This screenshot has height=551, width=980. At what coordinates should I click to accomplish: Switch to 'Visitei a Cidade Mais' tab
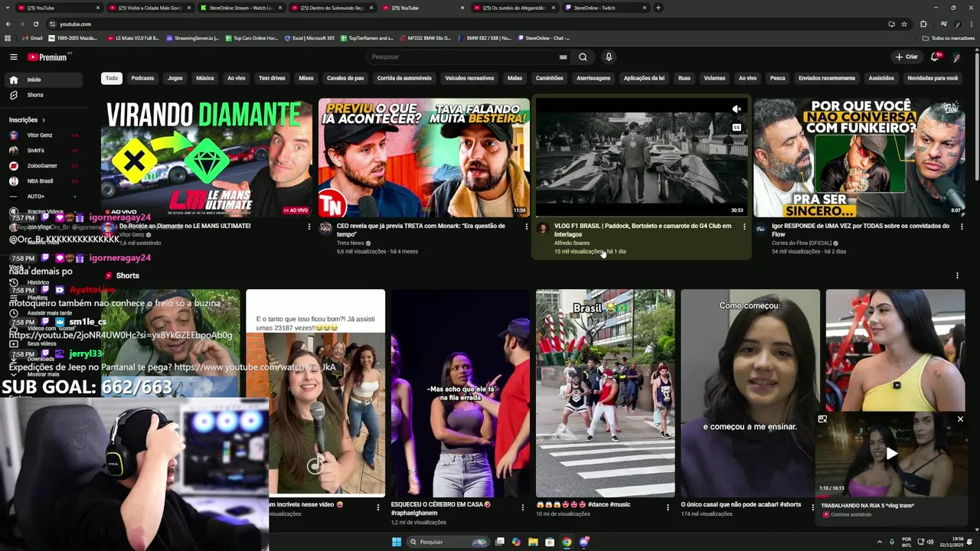pyautogui.click(x=149, y=8)
